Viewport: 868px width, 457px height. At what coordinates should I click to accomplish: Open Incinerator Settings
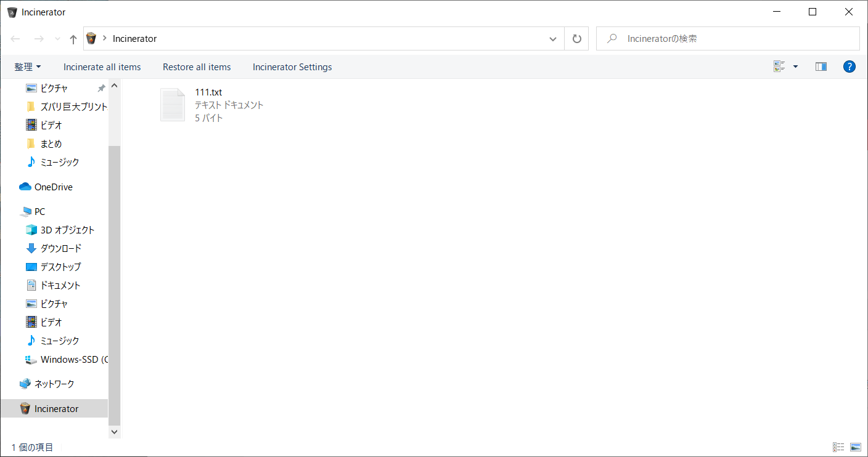click(292, 67)
